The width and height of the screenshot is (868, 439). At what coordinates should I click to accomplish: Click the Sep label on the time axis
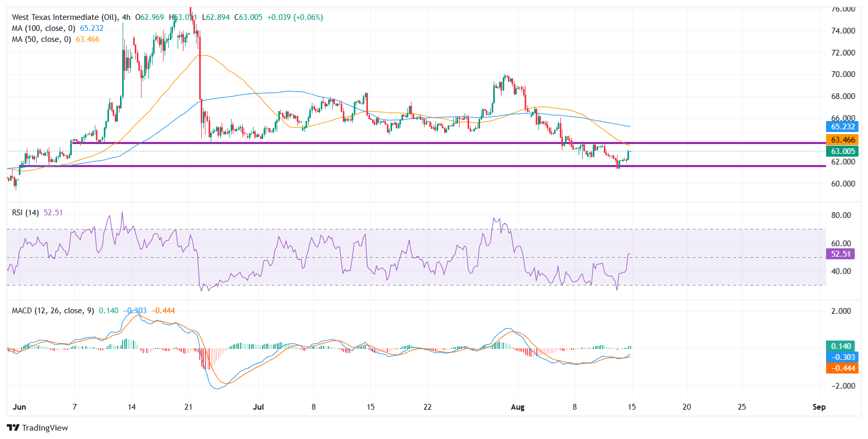coord(819,407)
